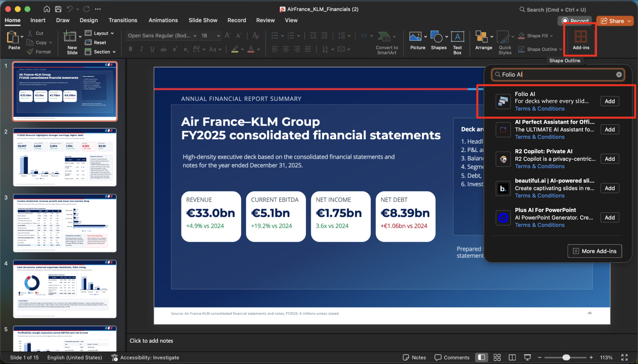Open the Animations tab
The height and width of the screenshot is (364, 638).
[x=163, y=20]
